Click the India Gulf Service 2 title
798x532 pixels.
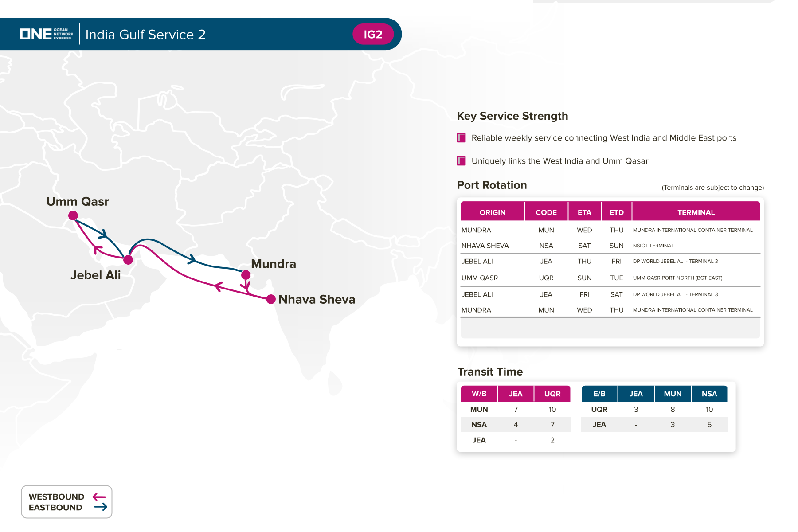pos(145,35)
